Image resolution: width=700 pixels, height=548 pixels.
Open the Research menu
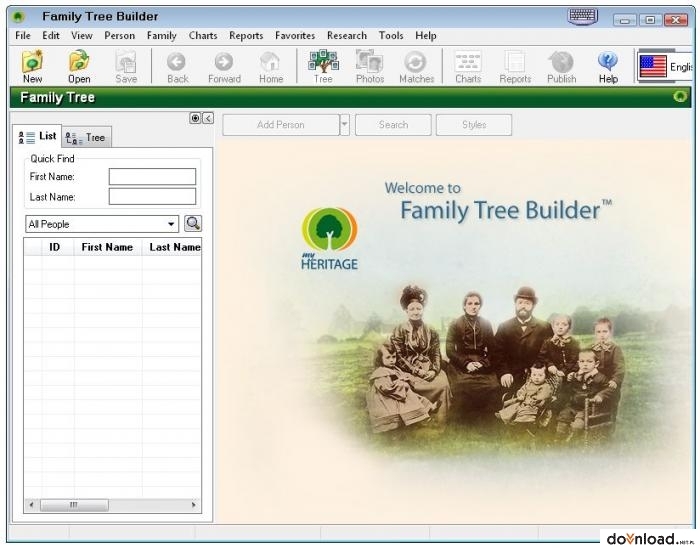(x=347, y=36)
